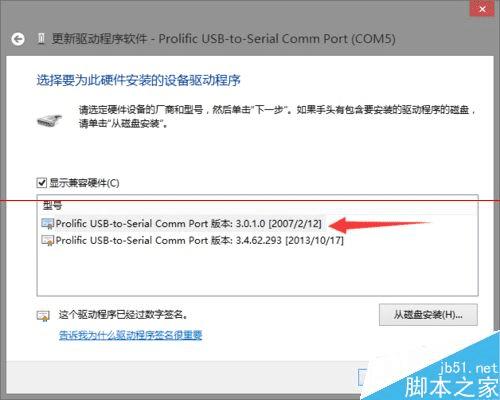
Task: Open 从磁盘安装(H)... button
Action: click(428, 315)
